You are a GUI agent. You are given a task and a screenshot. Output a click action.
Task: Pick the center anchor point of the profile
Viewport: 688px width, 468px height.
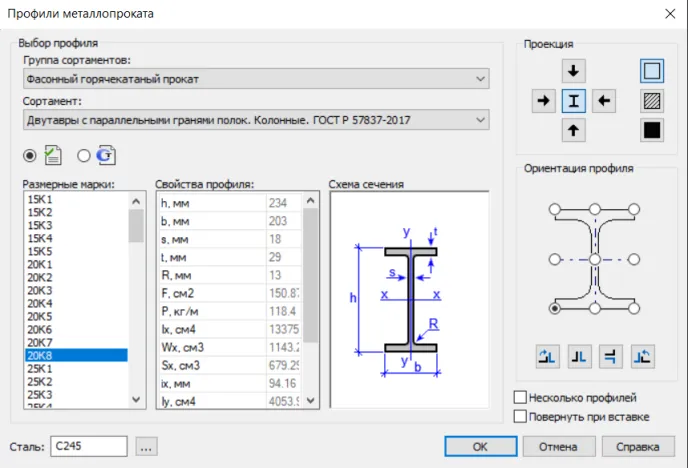[x=595, y=259]
